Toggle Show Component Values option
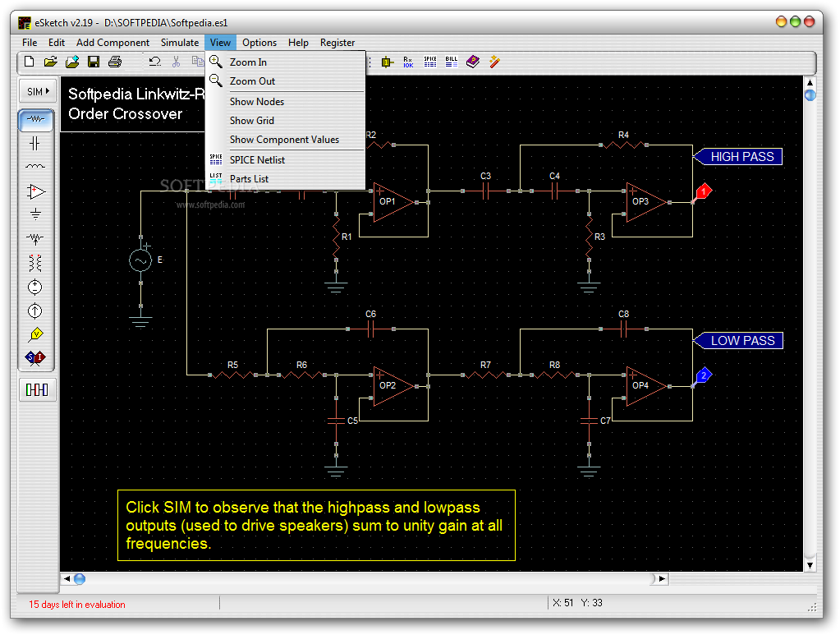 click(x=286, y=140)
